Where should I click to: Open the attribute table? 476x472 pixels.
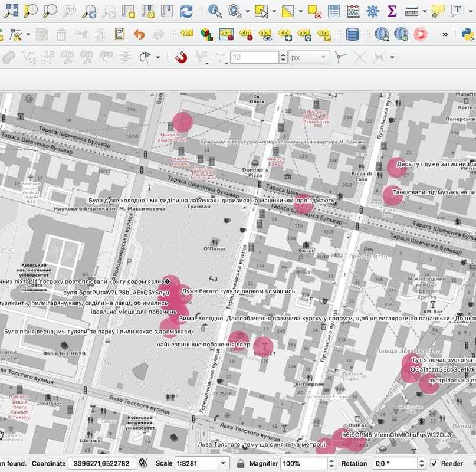334,11
